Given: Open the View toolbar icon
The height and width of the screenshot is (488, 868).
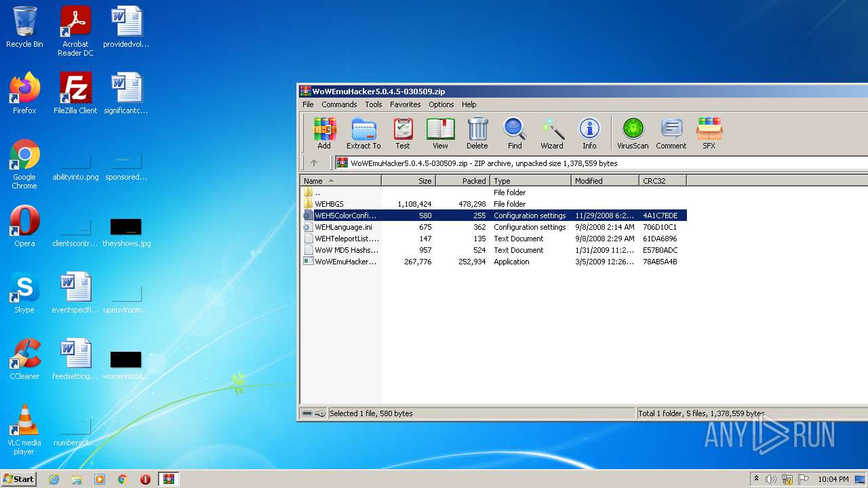Looking at the screenshot, I should pos(440,133).
